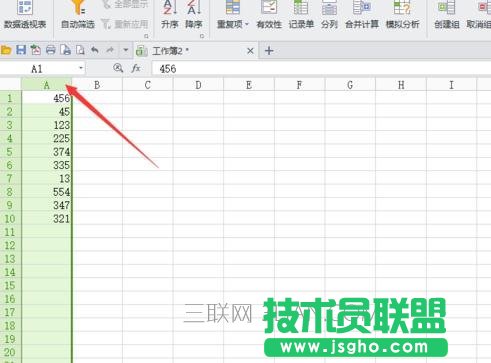Image resolution: width=491 pixels, height=363 pixels.
Task: Click the open folder icon
Action: click(6, 50)
